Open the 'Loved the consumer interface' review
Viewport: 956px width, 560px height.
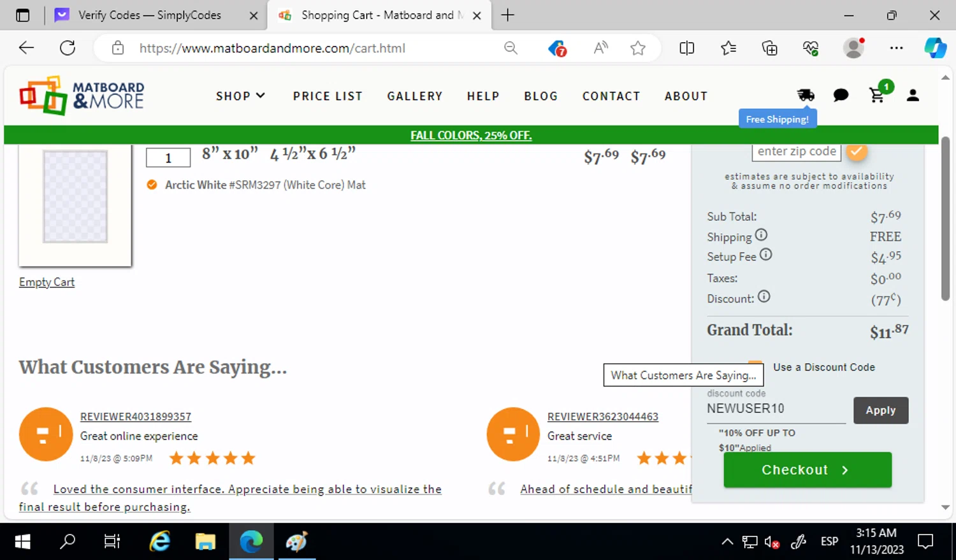(230, 498)
